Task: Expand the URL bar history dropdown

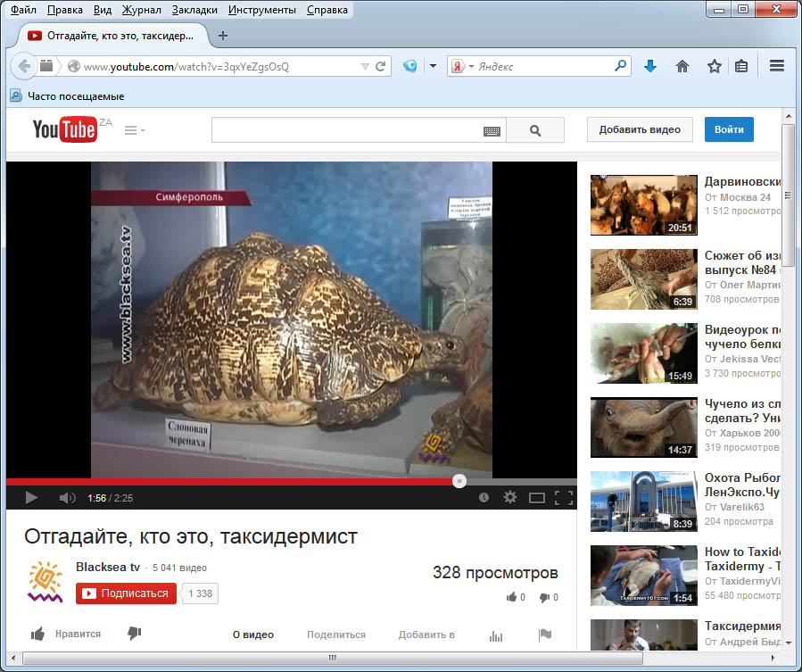Action: (364, 66)
